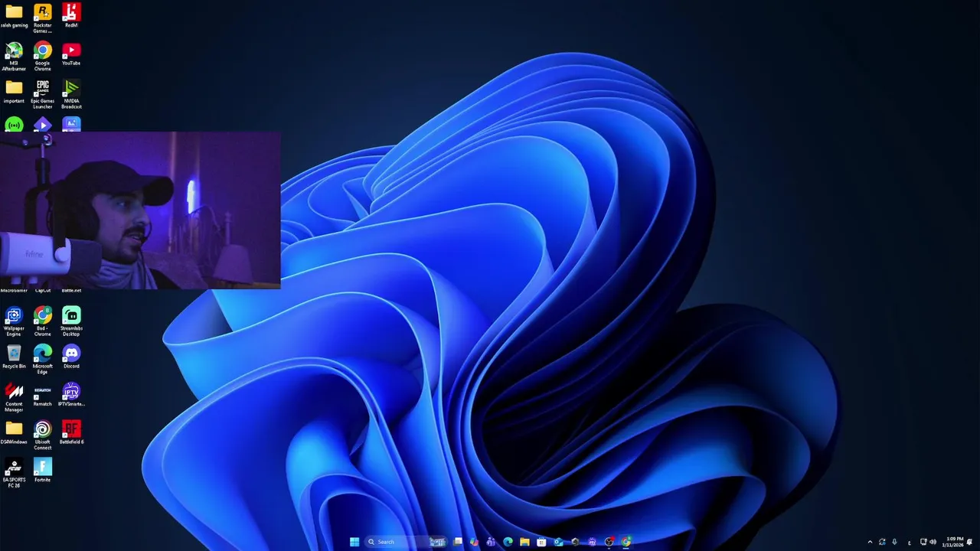
Task: Open File Explorer from the taskbar
Action: point(524,542)
